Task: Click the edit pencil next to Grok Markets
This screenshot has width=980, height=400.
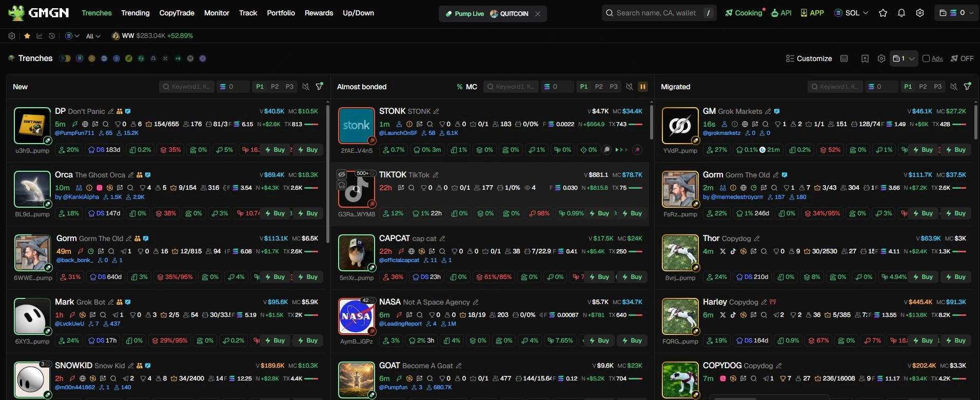Action: (x=768, y=111)
